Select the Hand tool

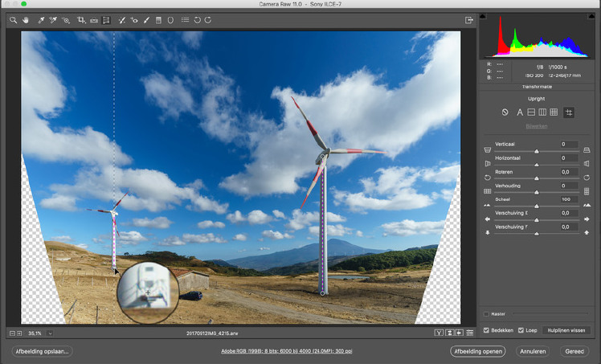pos(25,20)
